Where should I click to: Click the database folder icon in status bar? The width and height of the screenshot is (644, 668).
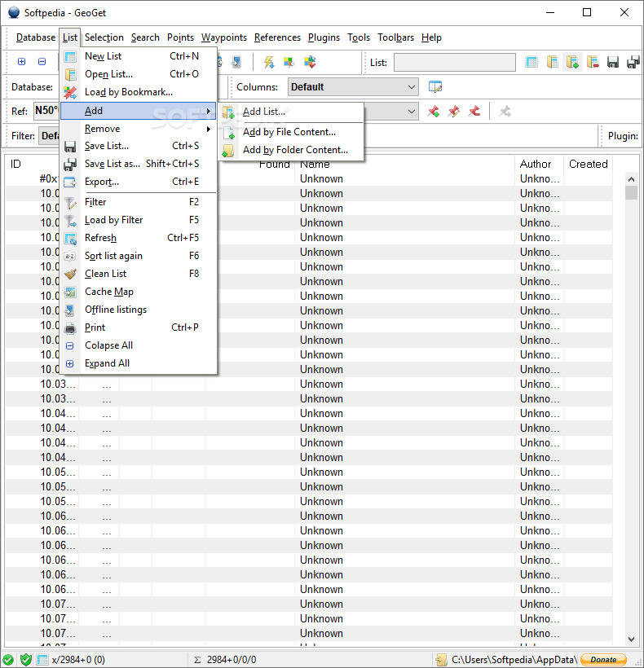tap(441, 660)
